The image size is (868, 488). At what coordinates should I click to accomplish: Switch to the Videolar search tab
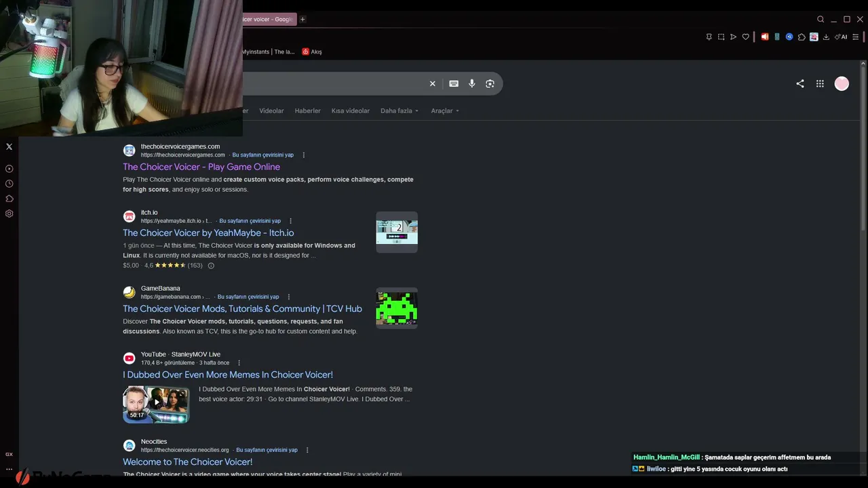(x=271, y=110)
